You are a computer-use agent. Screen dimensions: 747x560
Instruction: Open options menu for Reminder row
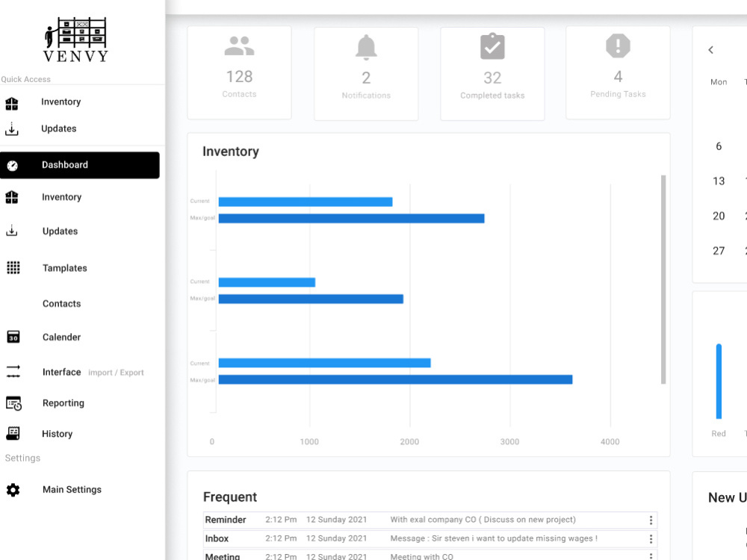(x=651, y=520)
